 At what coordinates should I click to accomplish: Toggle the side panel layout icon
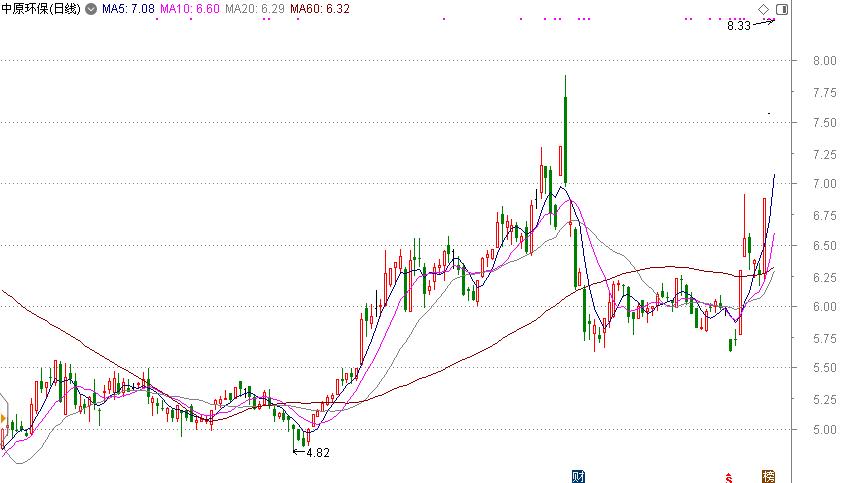(x=782, y=9)
